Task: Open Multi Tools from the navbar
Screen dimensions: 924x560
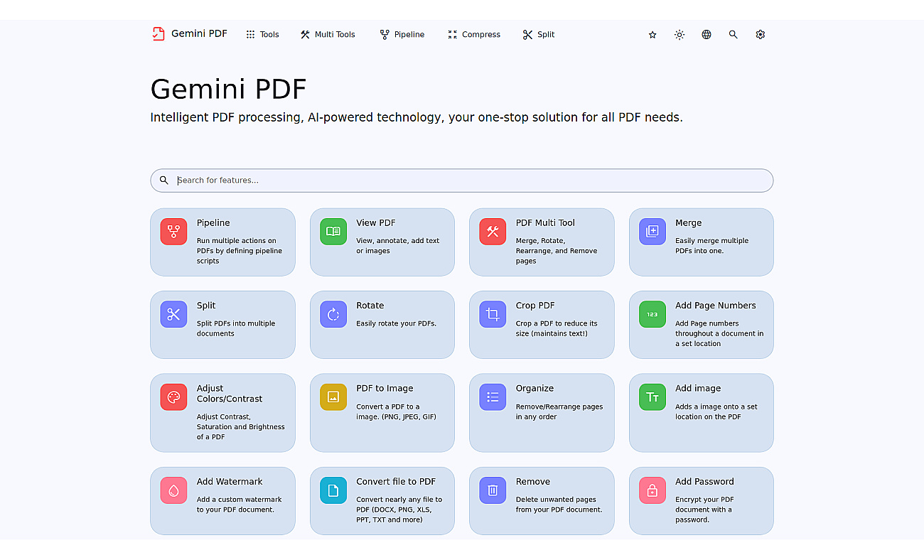Action: [x=328, y=35]
